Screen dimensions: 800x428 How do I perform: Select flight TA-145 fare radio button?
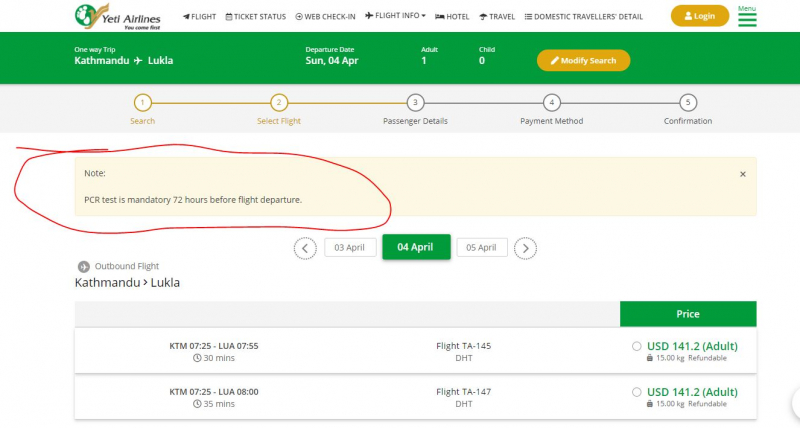point(637,346)
